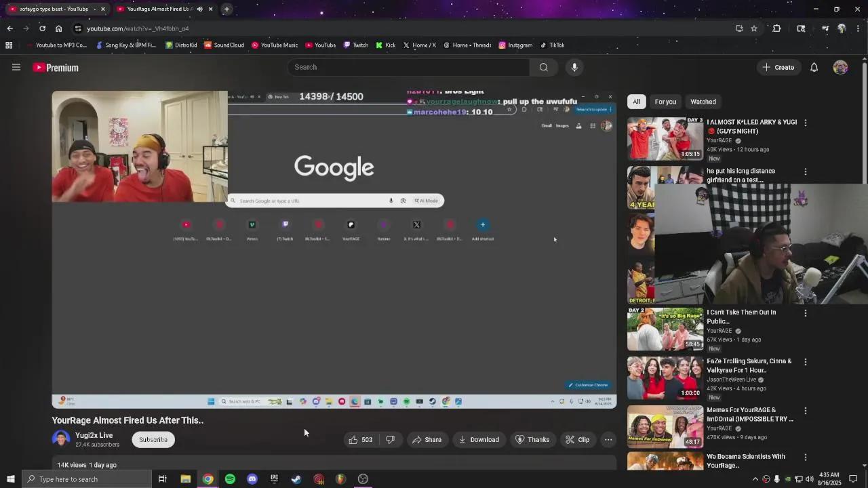Open more actions menu under the video

click(x=608, y=440)
